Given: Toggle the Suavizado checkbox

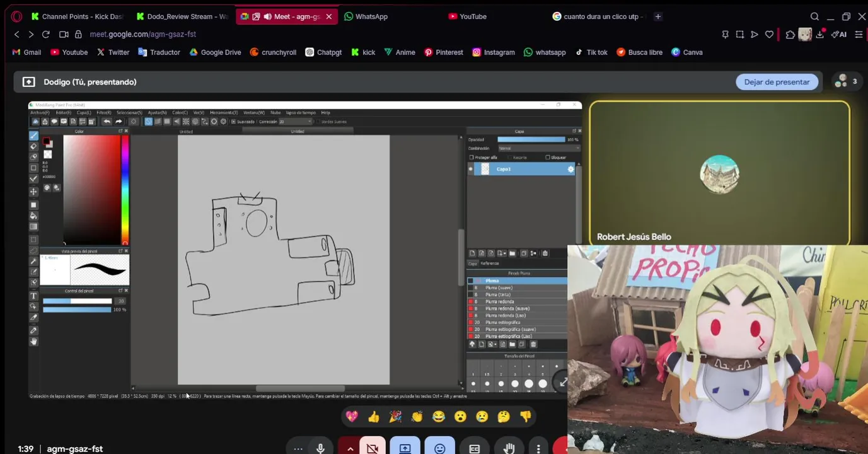Looking at the screenshot, I should pos(233,122).
